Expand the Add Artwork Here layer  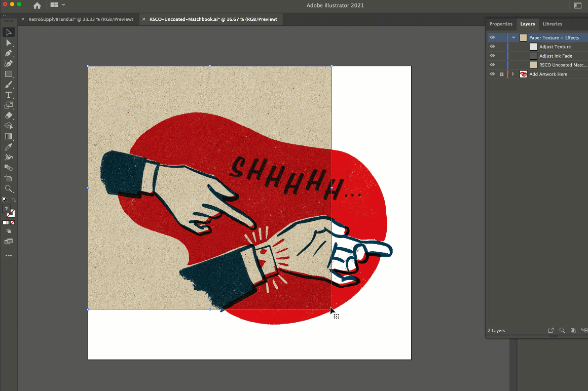[x=513, y=74]
